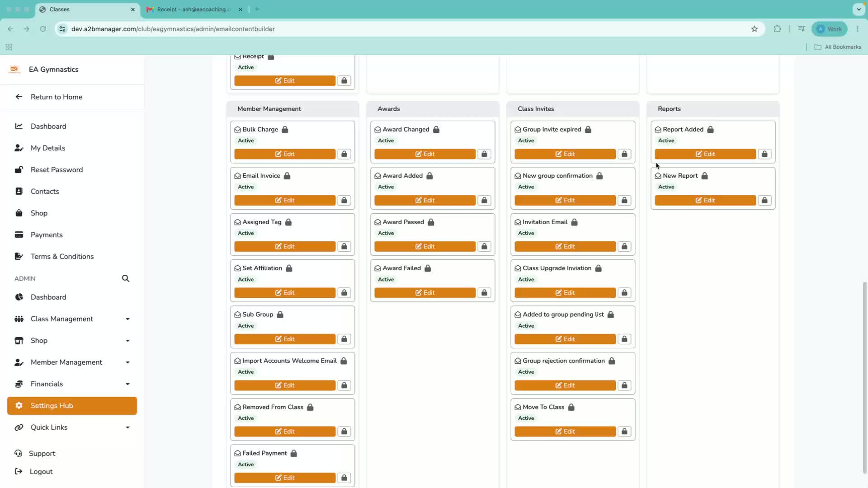Click the Logout icon in the sidebar
The height and width of the screenshot is (488, 868).
[x=19, y=472]
